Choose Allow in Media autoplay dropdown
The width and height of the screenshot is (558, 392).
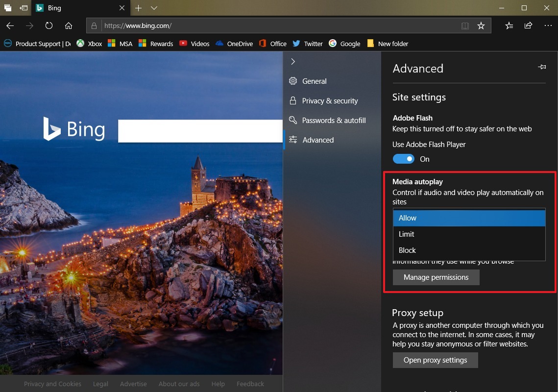[469, 218]
